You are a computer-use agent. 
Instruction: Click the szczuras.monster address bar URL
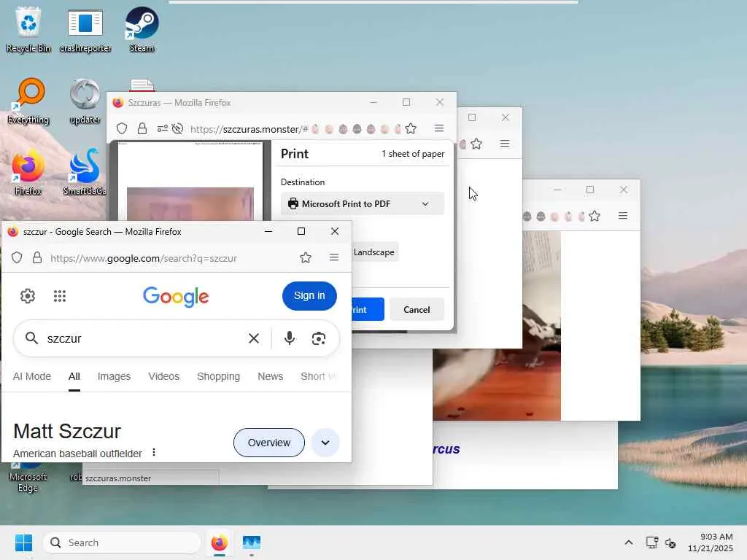pyautogui.click(x=249, y=129)
